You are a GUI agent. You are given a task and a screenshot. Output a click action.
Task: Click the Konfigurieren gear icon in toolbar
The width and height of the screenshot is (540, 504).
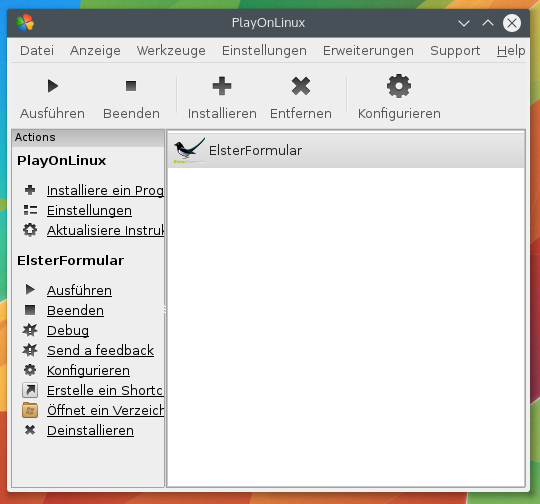point(399,86)
